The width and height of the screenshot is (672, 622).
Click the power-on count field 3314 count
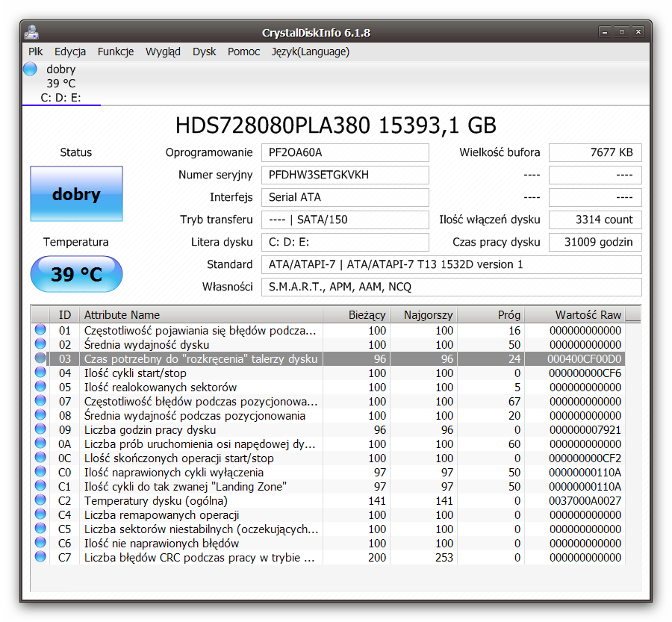(x=595, y=220)
